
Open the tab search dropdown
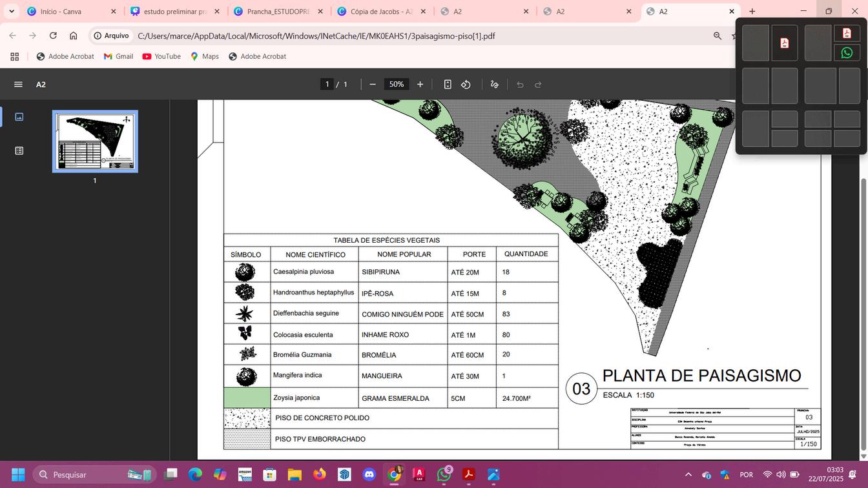pyautogui.click(x=12, y=12)
